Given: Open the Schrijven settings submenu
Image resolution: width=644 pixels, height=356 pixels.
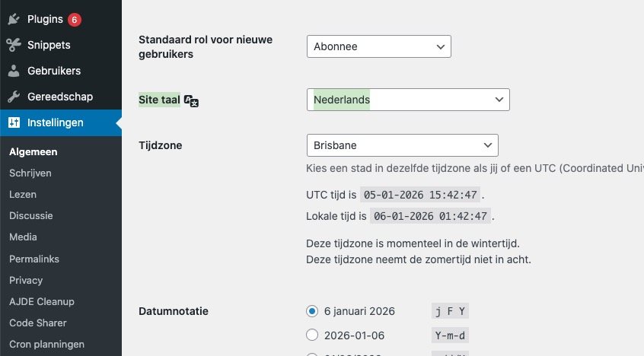Looking at the screenshot, I should click(x=30, y=173).
